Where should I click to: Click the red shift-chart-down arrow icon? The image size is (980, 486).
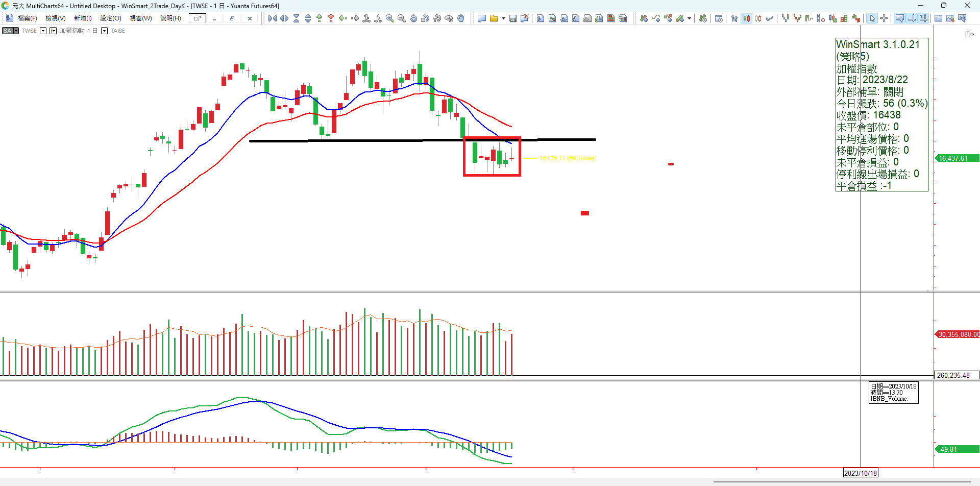(x=331, y=18)
